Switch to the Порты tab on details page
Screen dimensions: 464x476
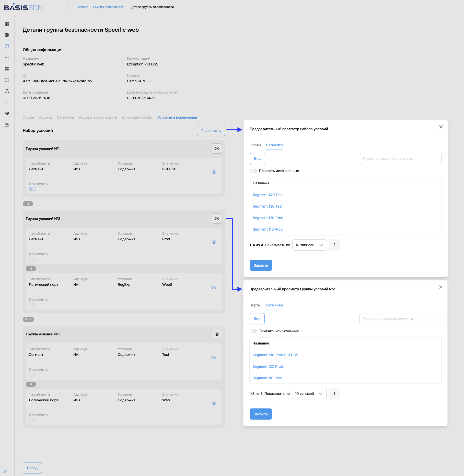click(28, 117)
